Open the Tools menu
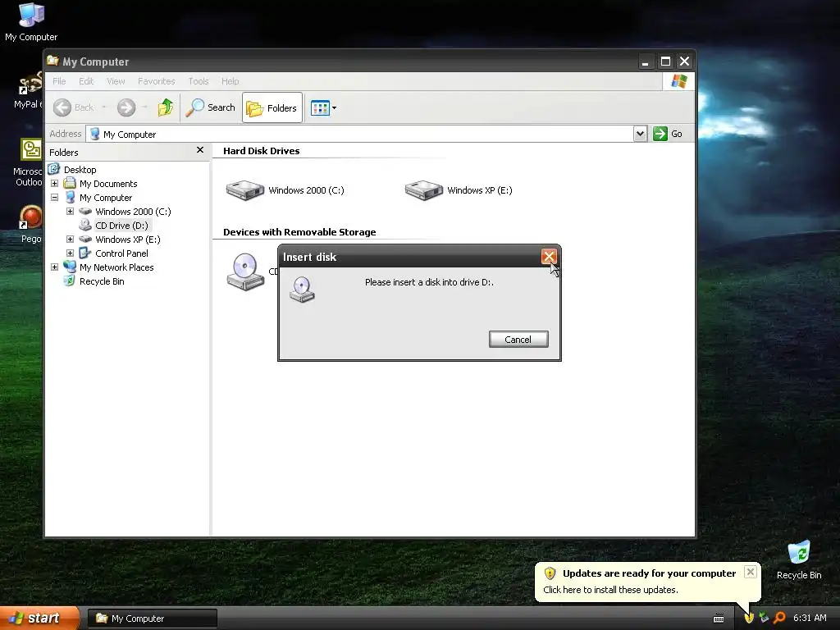This screenshot has height=630, width=840. coord(199,81)
